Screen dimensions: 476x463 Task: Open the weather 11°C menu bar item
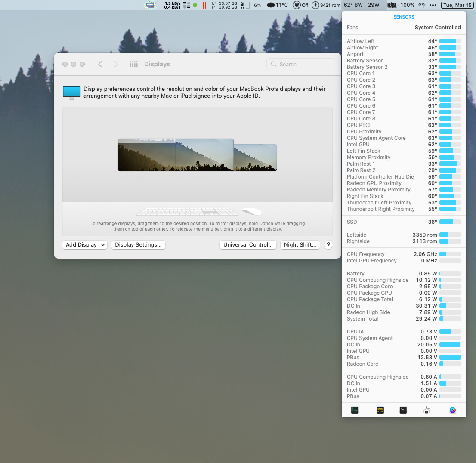pos(278,5)
